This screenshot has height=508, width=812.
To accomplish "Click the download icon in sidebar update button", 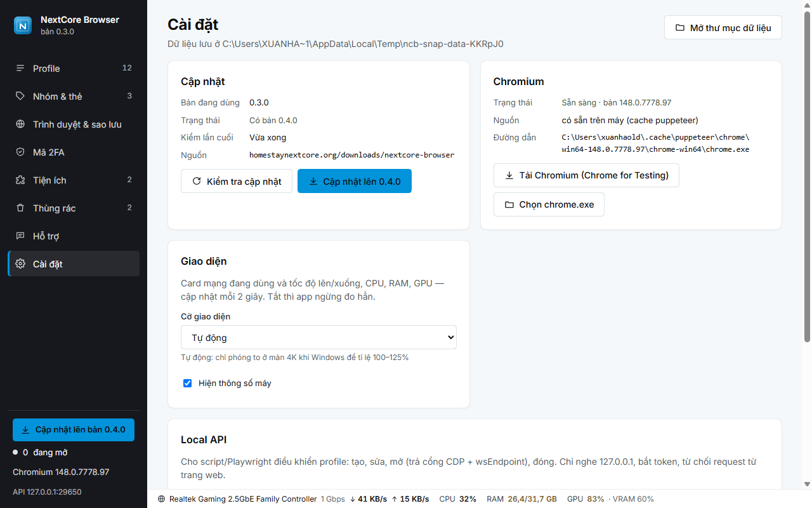I will (25, 430).
